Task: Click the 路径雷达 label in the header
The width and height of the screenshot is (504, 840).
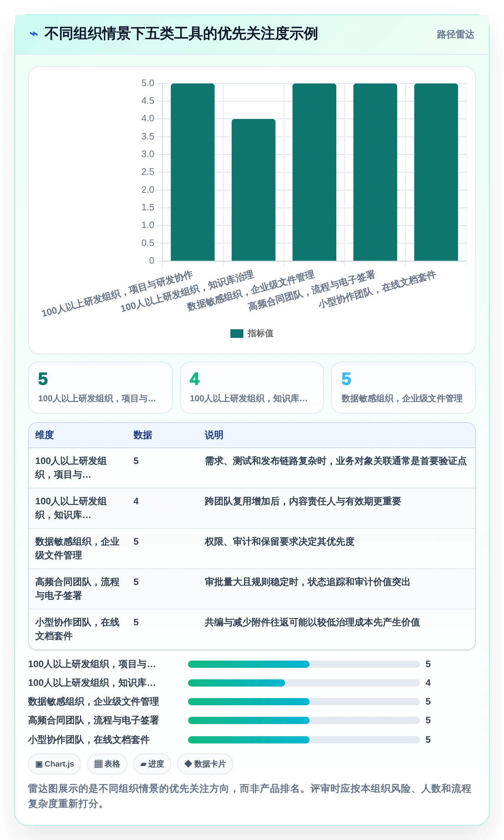Action: coord(455,35)
